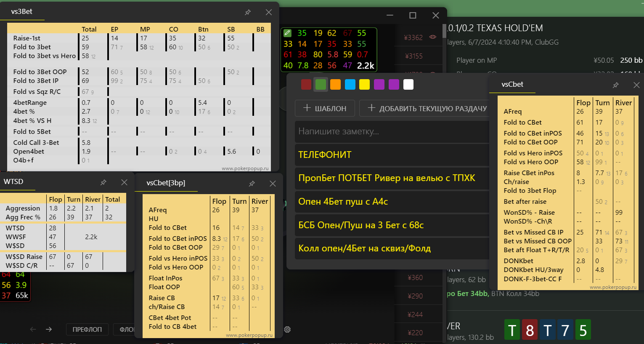Close the WTSD popup panel
The image size is (644, 344).
pyautogui.click(x=124, y=182)
